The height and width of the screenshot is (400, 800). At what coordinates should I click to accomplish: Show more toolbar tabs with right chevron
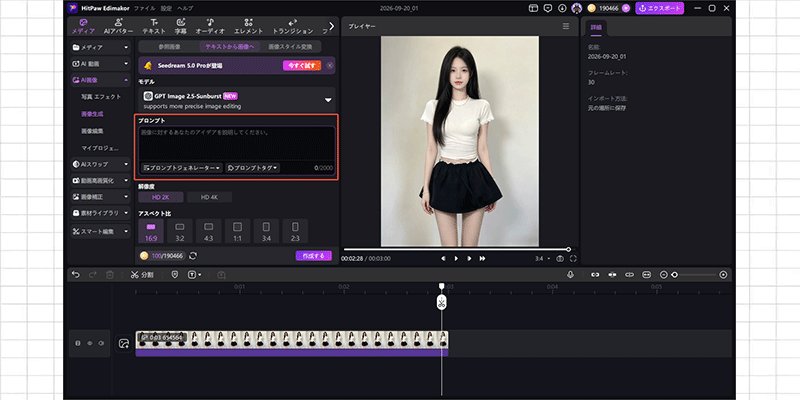point(332,26)
